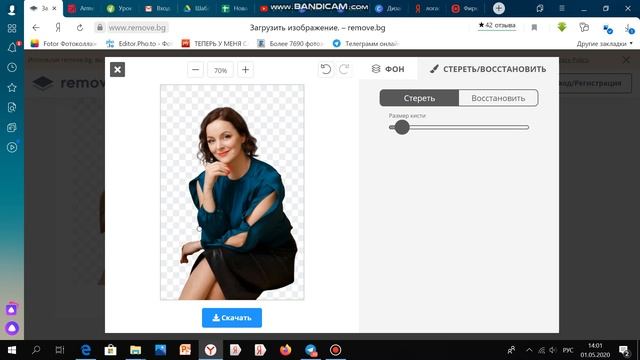Open the browser hamburger menu
This screenshot has width=640, height=360.
click(562, 8)
